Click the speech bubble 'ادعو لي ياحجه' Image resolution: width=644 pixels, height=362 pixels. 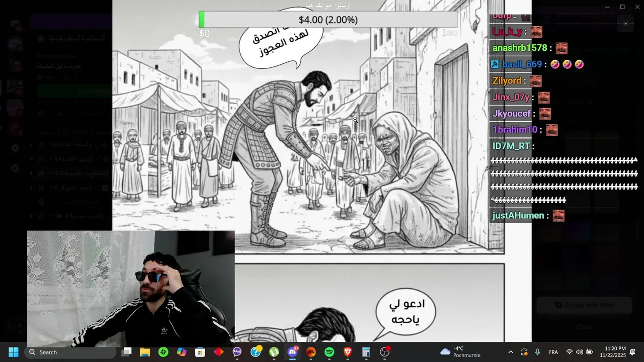[x=407, y=311]
